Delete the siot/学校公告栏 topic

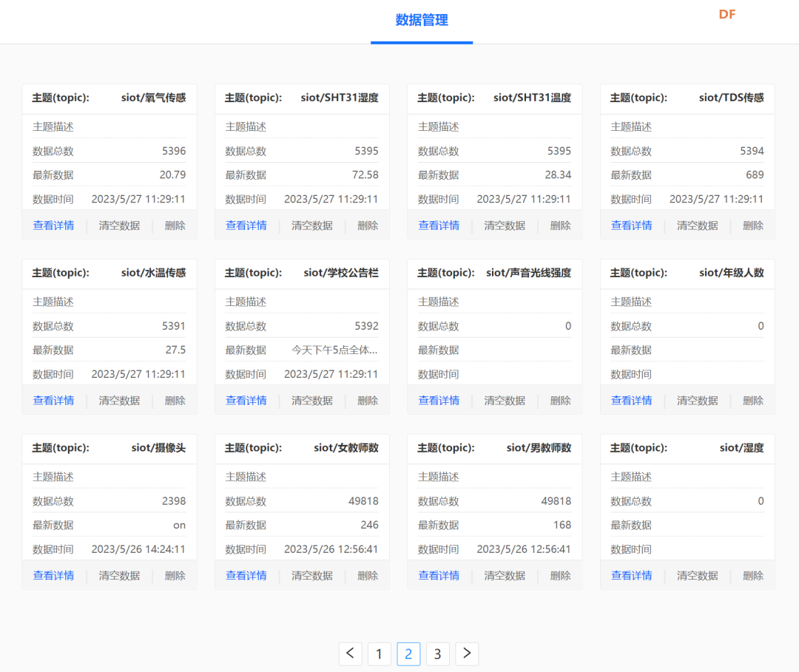pyautogui.click(x=368, y=400)
